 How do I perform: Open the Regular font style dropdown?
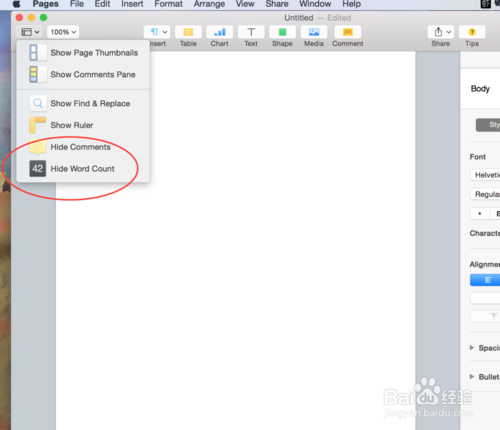(485, 194)
